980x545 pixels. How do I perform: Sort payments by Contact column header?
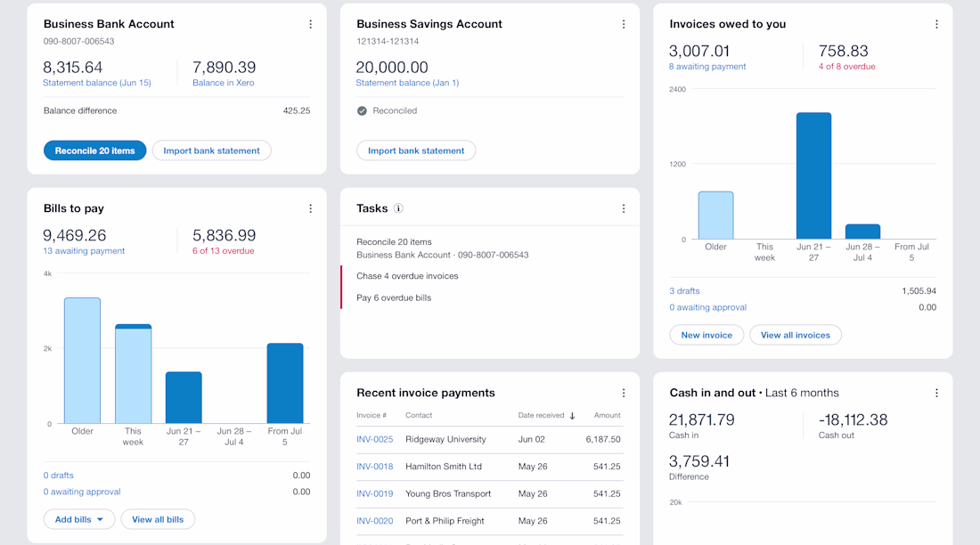tap(419, 416)
